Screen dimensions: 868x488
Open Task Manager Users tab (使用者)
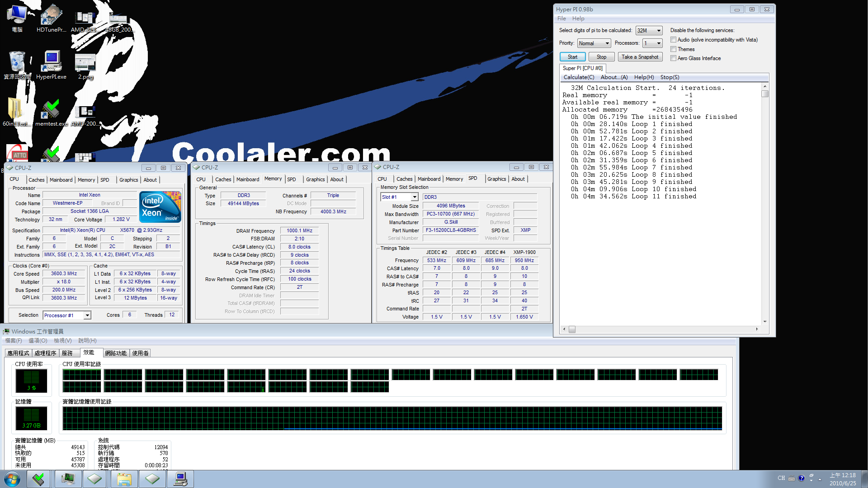pyautogui.click(x=140, y=353)
